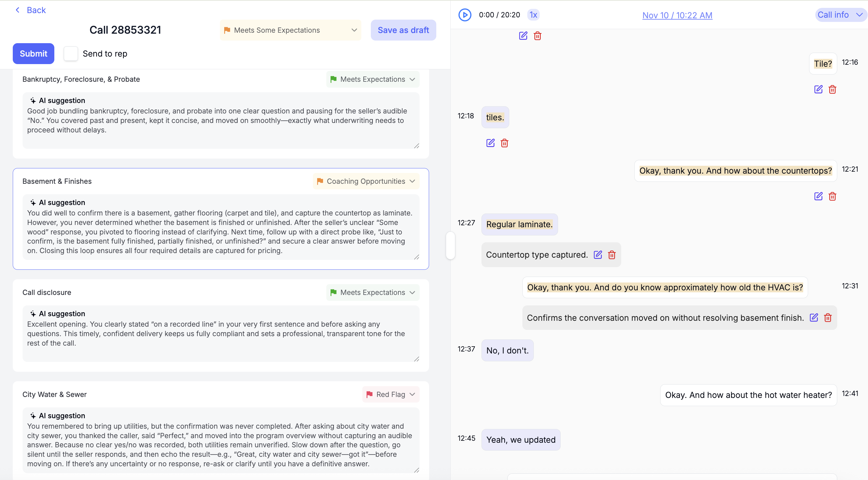Delete the 'tiles.' message highlight
The image size is (868, 480).
(504, 143)
